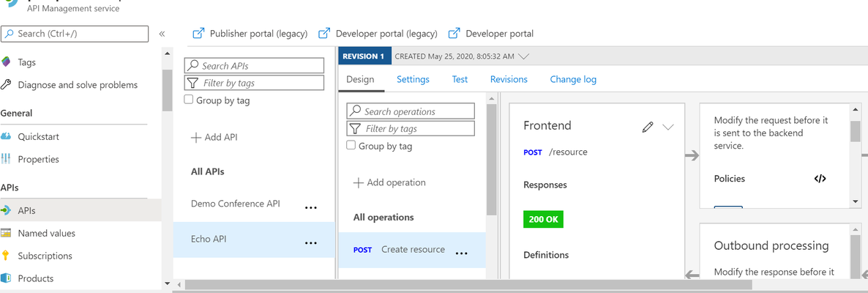Click the plus icon beside Add operation
This screenshot has width=868, height=293.
(358, 183)
